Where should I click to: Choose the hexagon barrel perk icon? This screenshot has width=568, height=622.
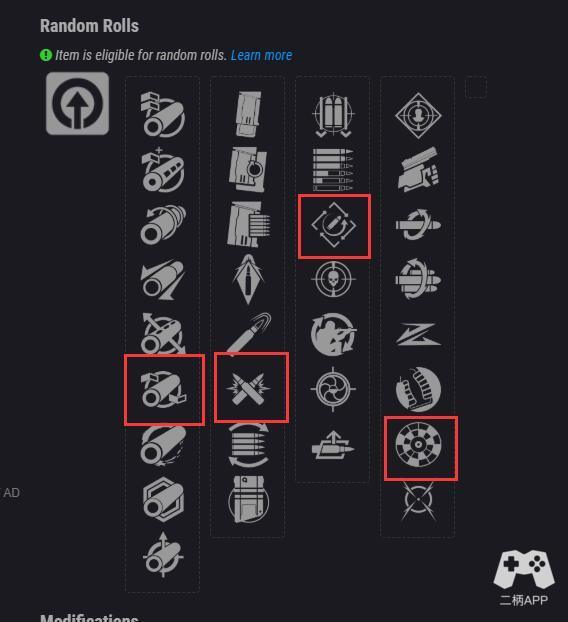163,499
